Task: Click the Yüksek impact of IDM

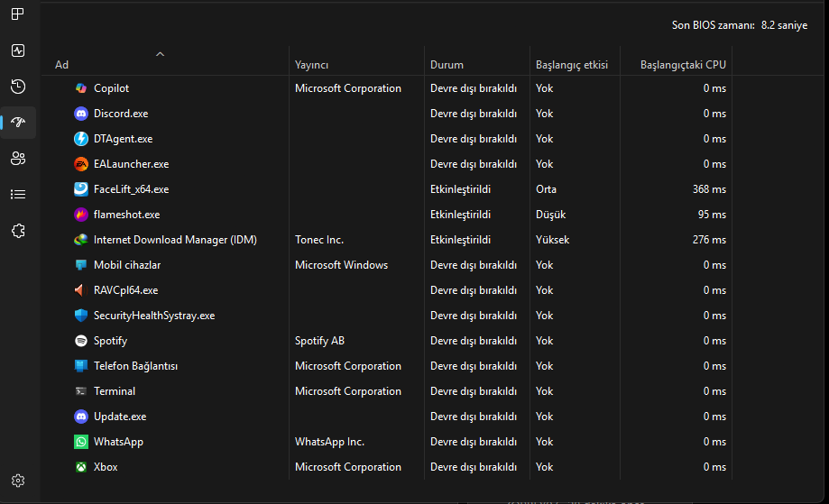Action: pos(552,240)
